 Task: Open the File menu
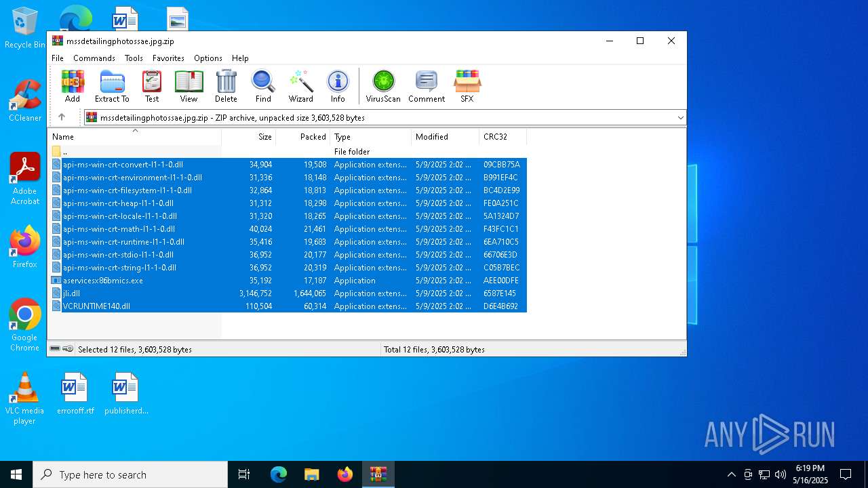pyautogui.click(x=58, y=58)
